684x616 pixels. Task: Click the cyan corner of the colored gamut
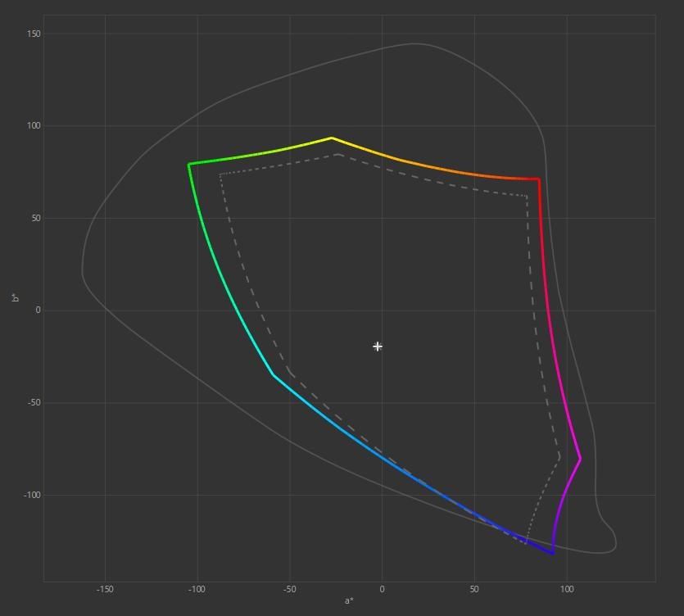pos(273,374)
